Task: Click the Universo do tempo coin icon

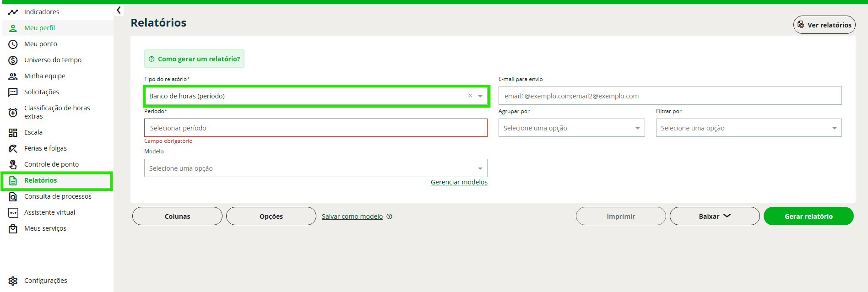Action: [13, 60]
